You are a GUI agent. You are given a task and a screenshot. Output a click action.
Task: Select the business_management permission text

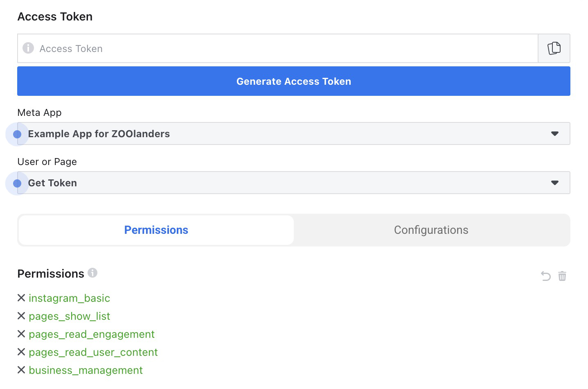click(86, 371)
